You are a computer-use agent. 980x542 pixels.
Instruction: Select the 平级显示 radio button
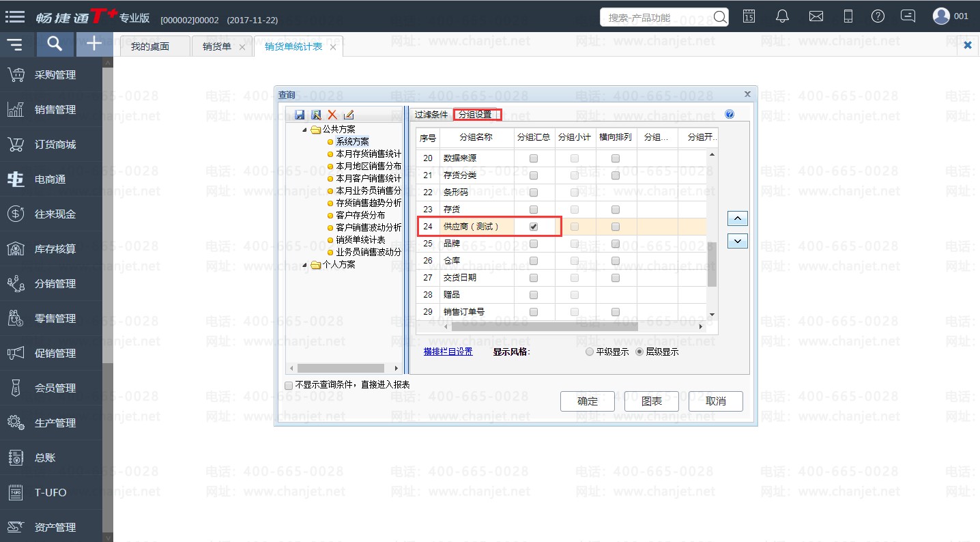tap(590, 352)
